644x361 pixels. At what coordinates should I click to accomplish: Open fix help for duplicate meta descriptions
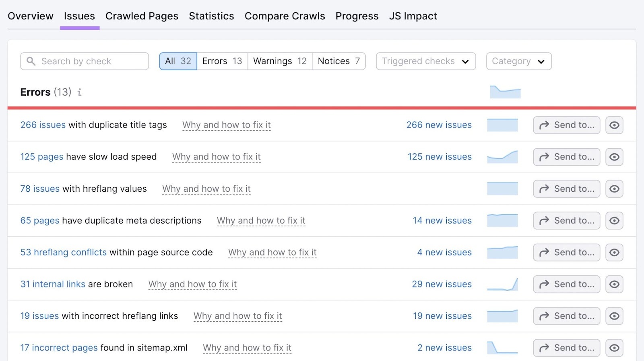coord(261,221)
